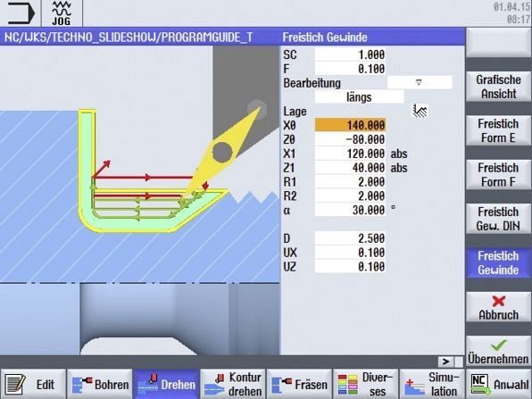Select the Fräsen milling softkey
Viewport: 532px width, 399px height.
click(x=300, y=384)
